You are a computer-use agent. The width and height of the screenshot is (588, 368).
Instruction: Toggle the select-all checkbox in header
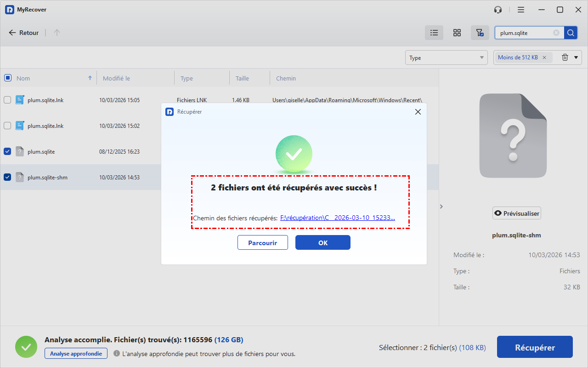click(7, 78)
